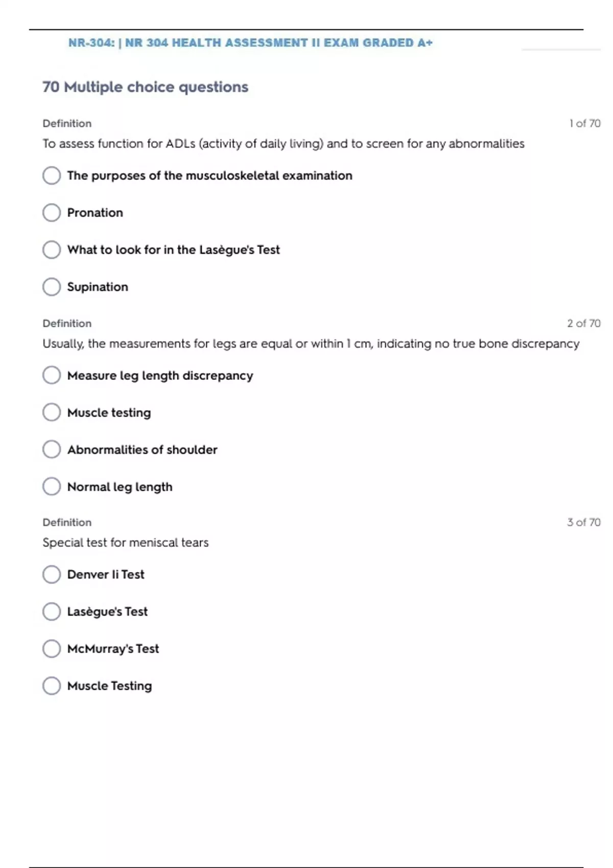
Task: Select 'Abnormalities of shoulder' answer
Action: [x=52, y=450]
